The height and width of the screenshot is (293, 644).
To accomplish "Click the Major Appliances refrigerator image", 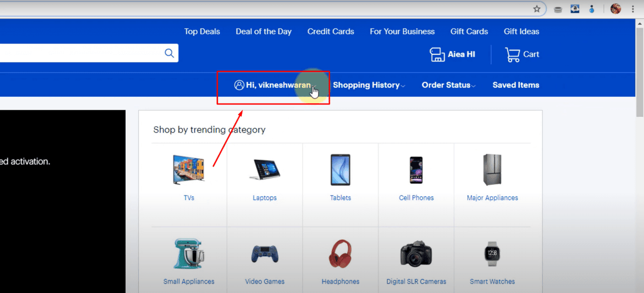I will (x=492, y=170).
